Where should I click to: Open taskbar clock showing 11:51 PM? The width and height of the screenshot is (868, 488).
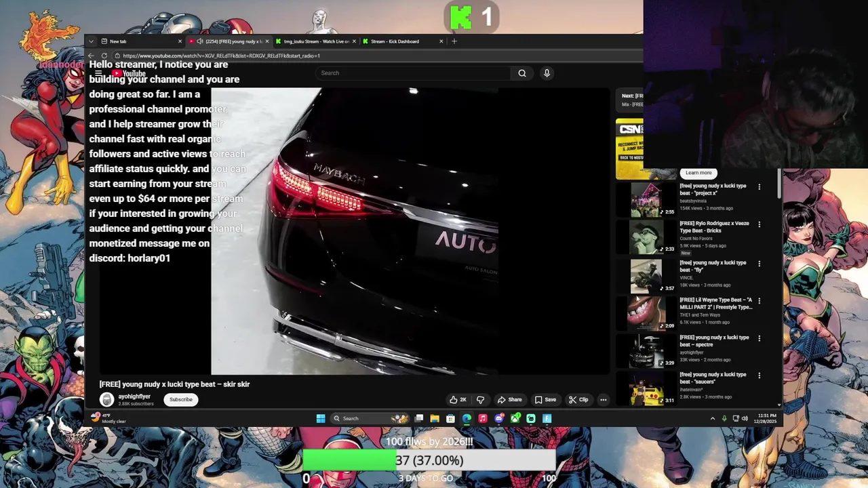766,418
